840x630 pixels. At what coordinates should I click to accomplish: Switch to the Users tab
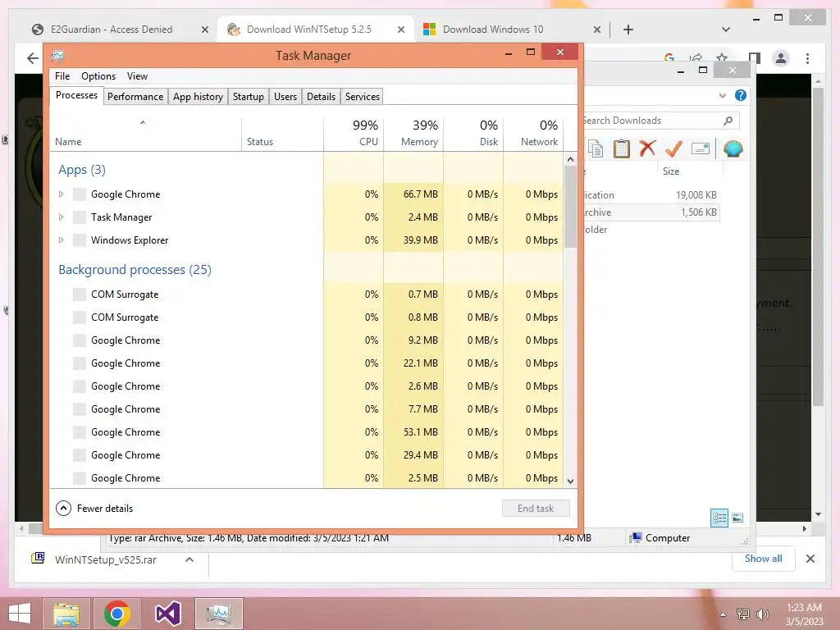tap(285, 97)
